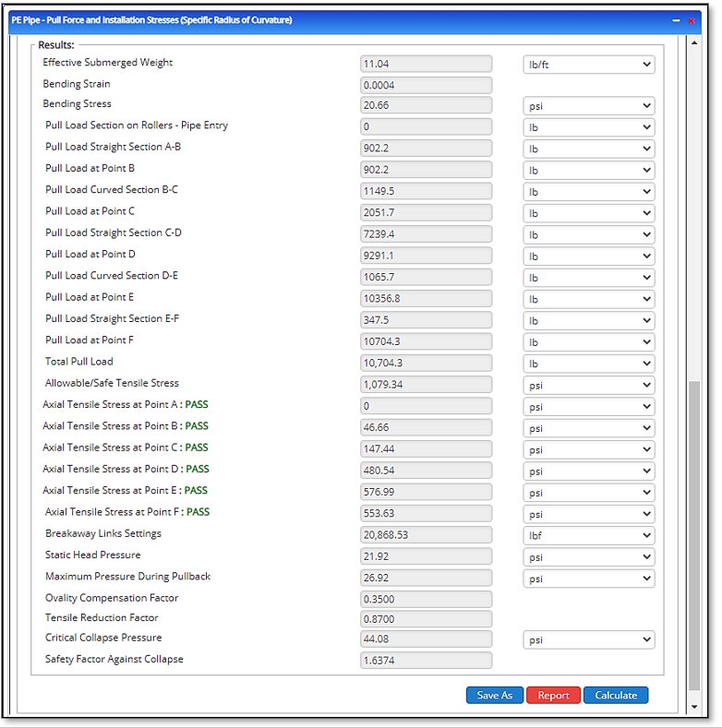Click the Save As button
This screenshot has width=722, height=728.
pos(495,695)
